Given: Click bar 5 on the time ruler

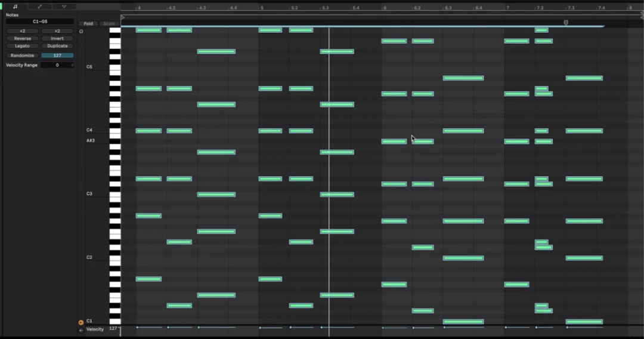Looking at the screenshot, I should pyautogui.click(x=262, y=8).
